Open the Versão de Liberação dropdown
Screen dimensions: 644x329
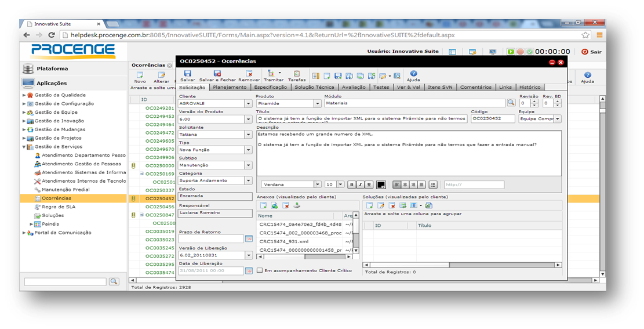click(x=249, y=255)
